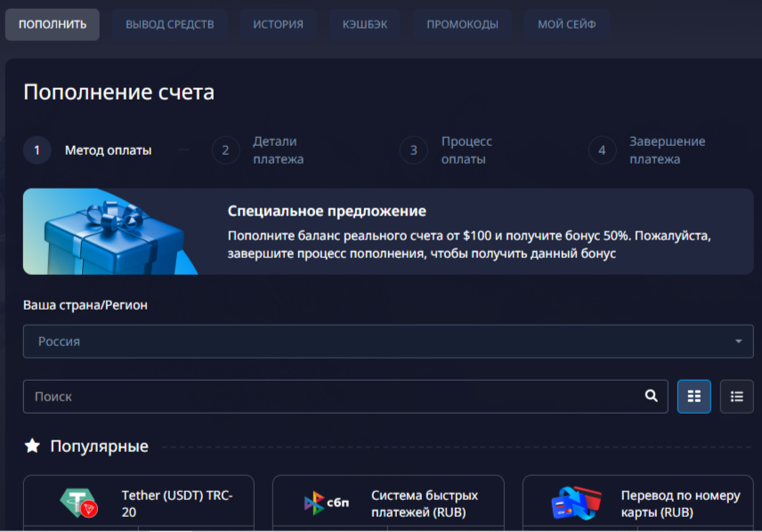762x532 pixels.
Task: Open the Вывод средств tab
Action: tap(169, 24)
